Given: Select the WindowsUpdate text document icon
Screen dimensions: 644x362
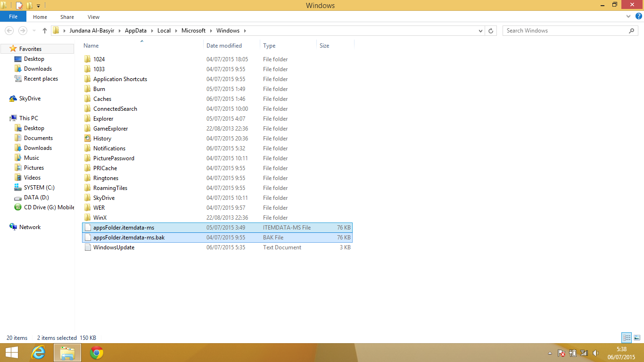Looking at the screenshot, I should (x=88, y=247).
